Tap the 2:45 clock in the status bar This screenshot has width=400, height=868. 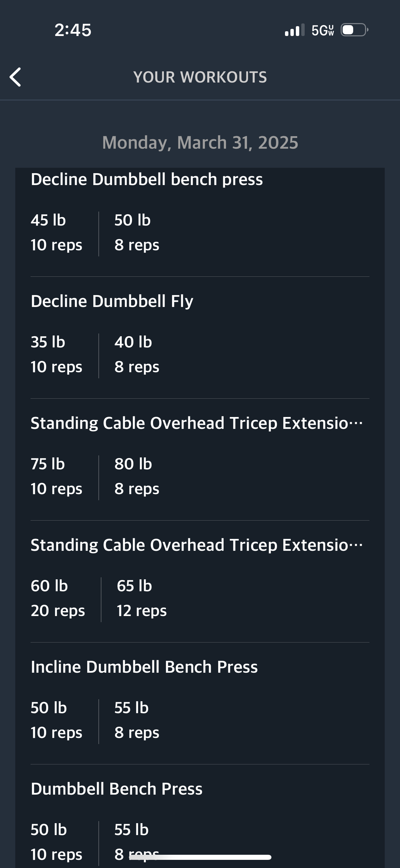click(x=73, y=30)
